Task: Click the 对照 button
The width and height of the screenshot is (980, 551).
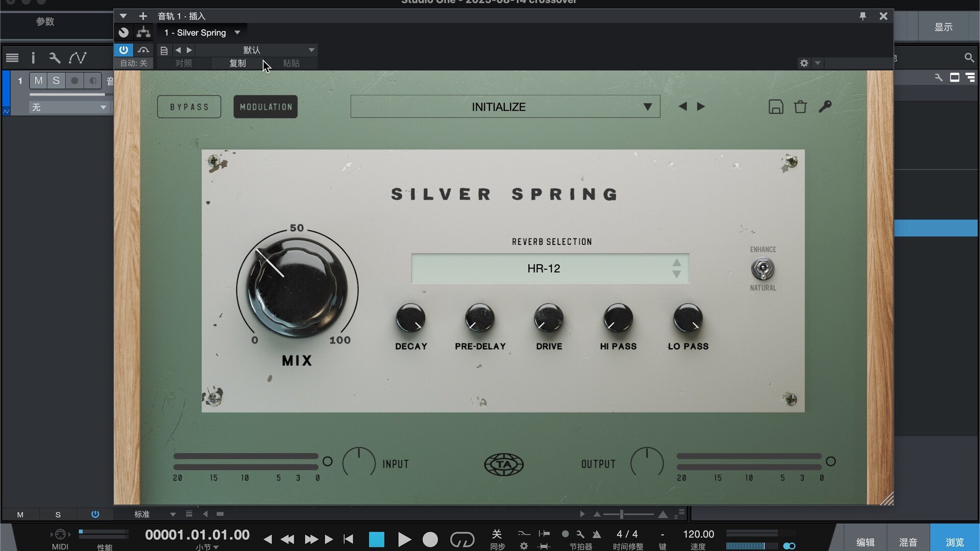Action: [183, 63]
